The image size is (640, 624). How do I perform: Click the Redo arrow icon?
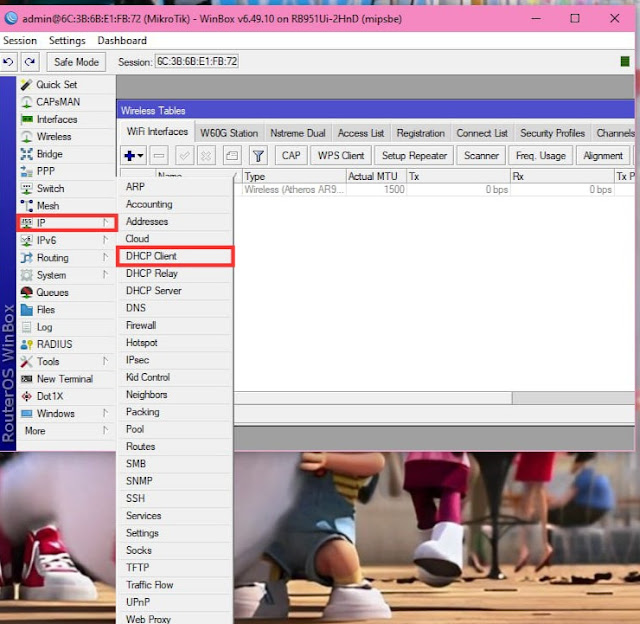30,62
